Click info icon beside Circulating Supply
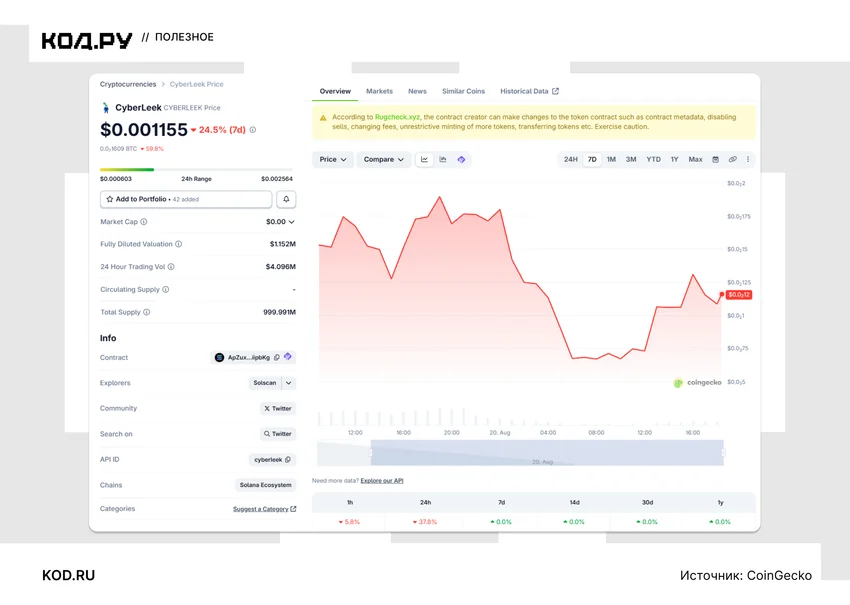This screenshot has width=850, height=605. click(165, 289)
